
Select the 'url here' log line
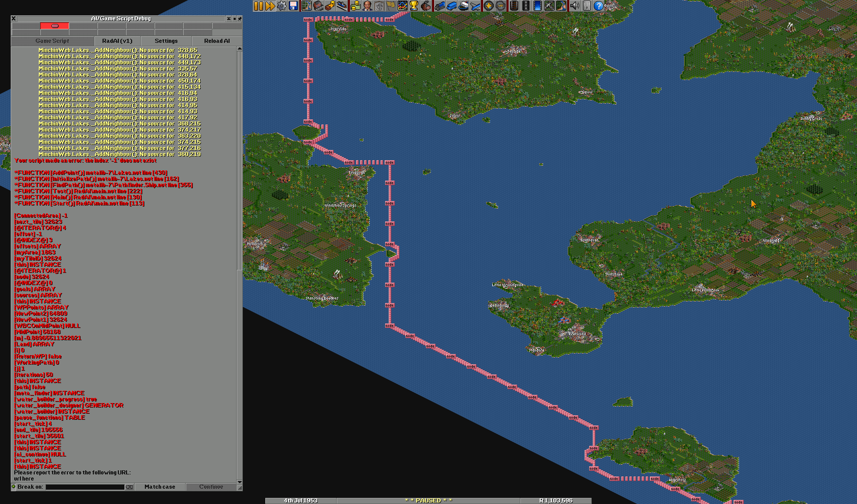[x=24, y=478]
